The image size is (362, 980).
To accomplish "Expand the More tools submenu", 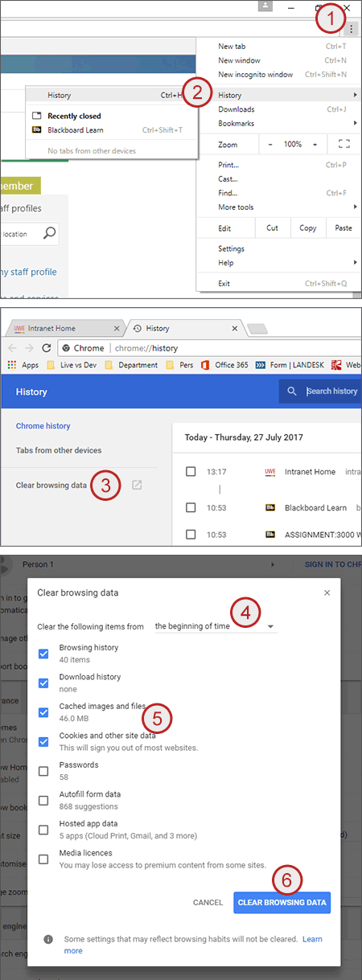I will 279,207.
